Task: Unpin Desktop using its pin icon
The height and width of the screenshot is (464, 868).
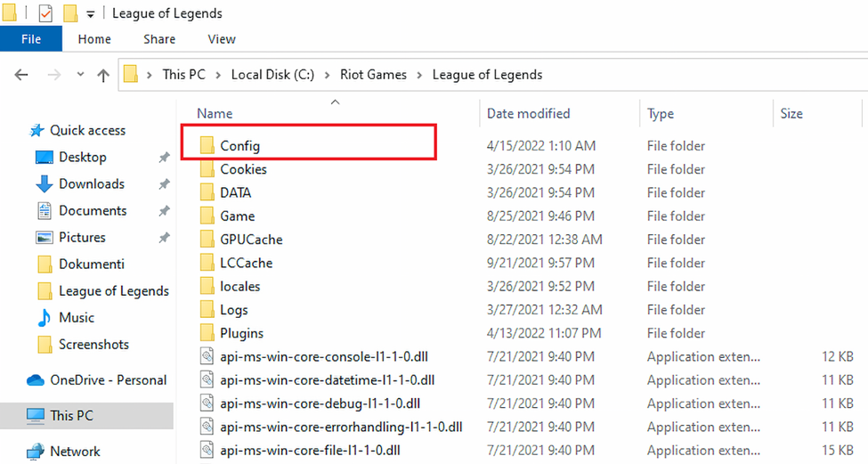Action: click(x=164, y=158)
